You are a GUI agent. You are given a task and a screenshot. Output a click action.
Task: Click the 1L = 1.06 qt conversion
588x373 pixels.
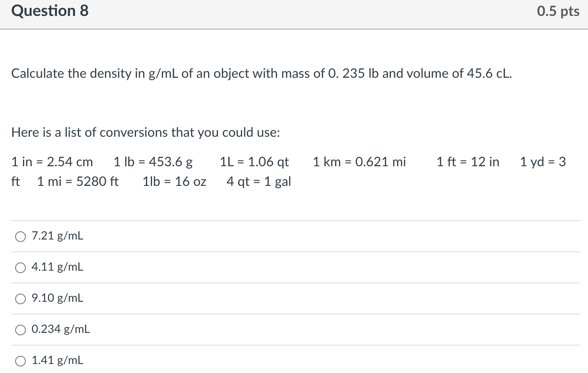tap(254, 162)
